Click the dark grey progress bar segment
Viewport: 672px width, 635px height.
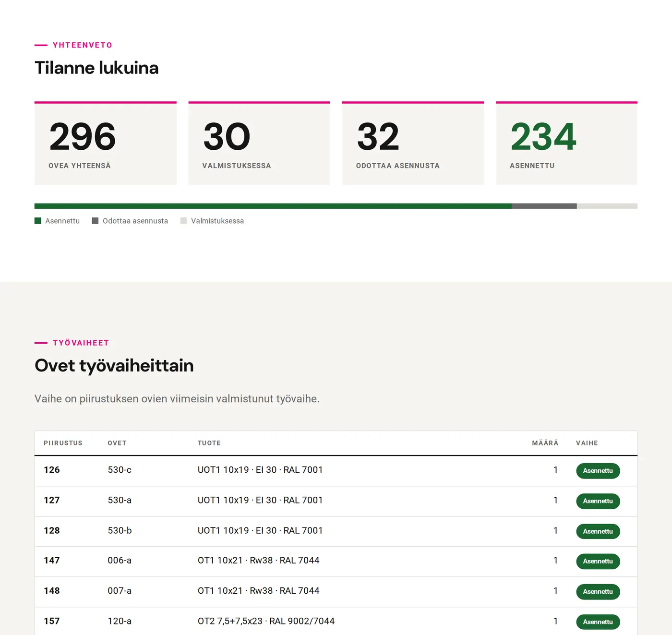pyautogui.click(x=544, y=206)
